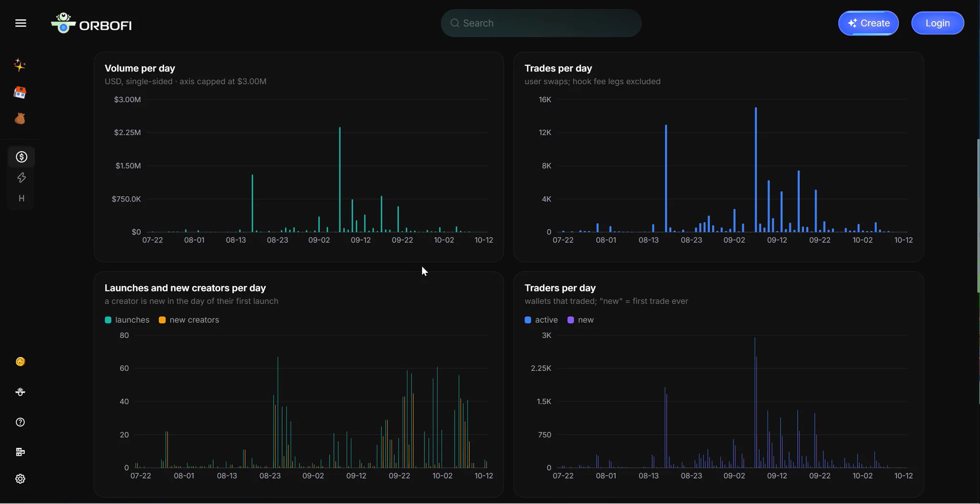Open settings gear icon

point(20,479)
